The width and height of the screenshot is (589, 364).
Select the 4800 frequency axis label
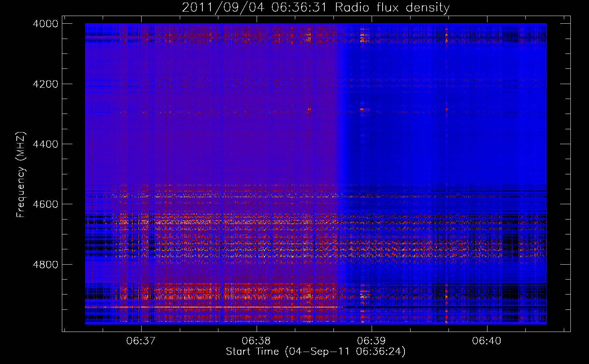pyautogui.click(x=46, y=265)
